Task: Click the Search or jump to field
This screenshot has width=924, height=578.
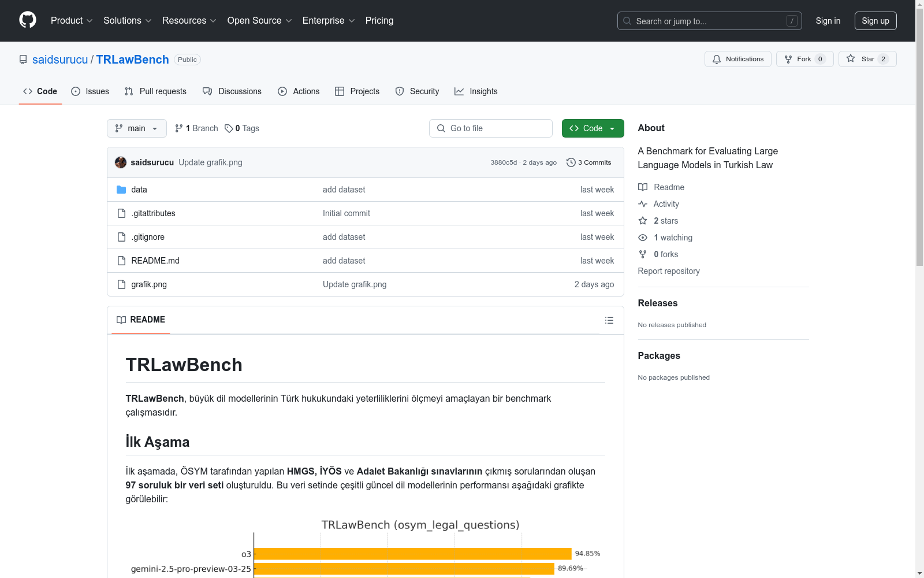Action: 710,21
